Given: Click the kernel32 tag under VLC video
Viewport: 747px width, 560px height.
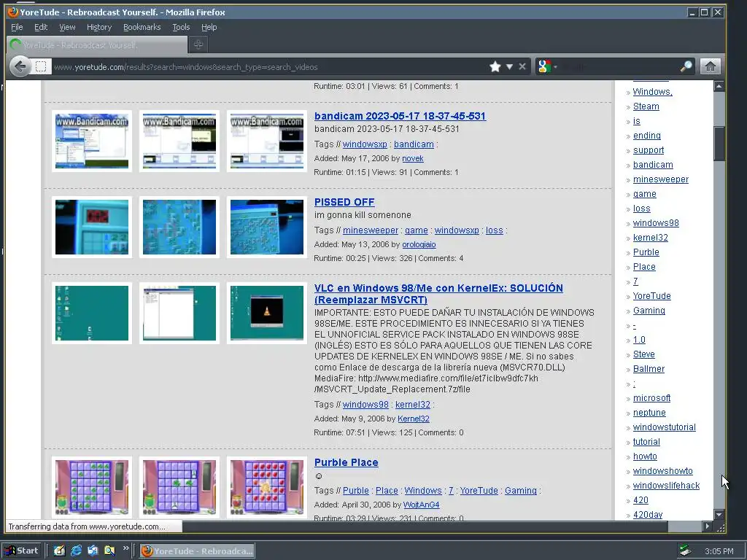Looking at the screenshot, I should click(x=413, y=405).
